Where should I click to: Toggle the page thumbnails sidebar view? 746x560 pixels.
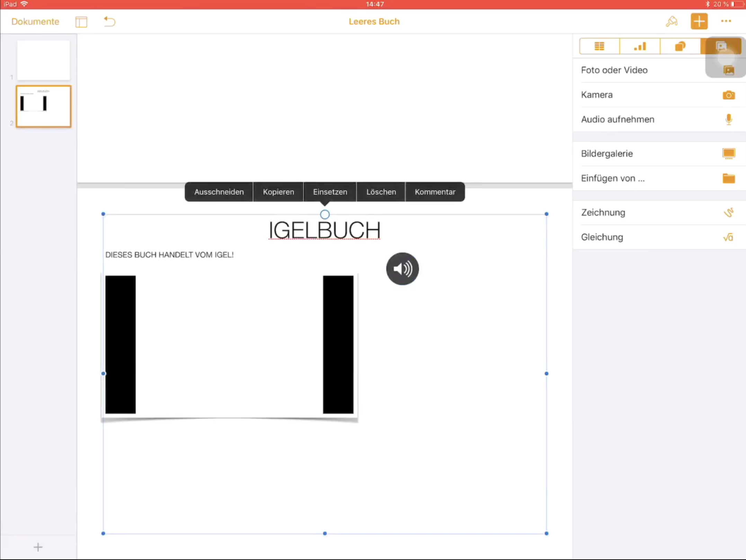point(81,22)
